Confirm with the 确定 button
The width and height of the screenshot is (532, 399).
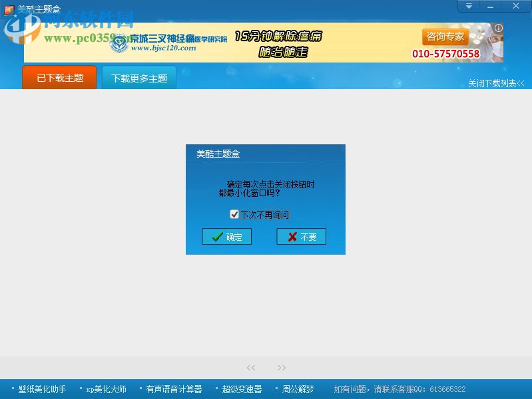click(226, 237)
